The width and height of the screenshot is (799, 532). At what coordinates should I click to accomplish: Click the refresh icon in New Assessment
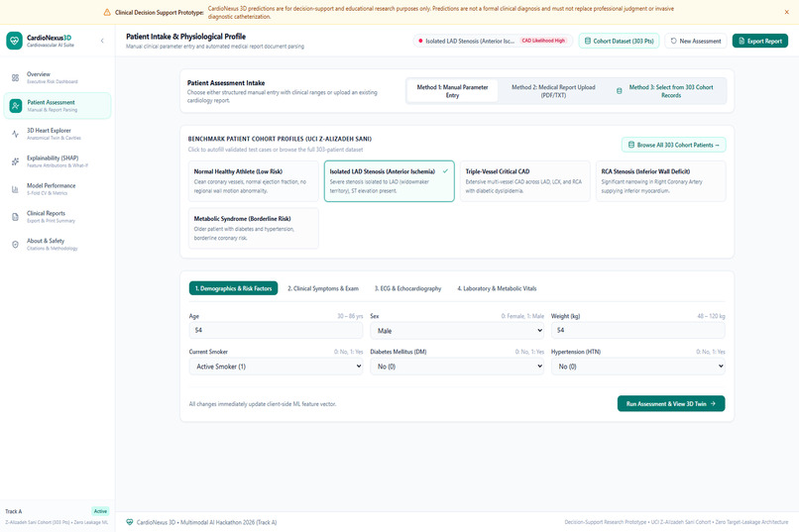pyautogui.click(x=674, y=41)
